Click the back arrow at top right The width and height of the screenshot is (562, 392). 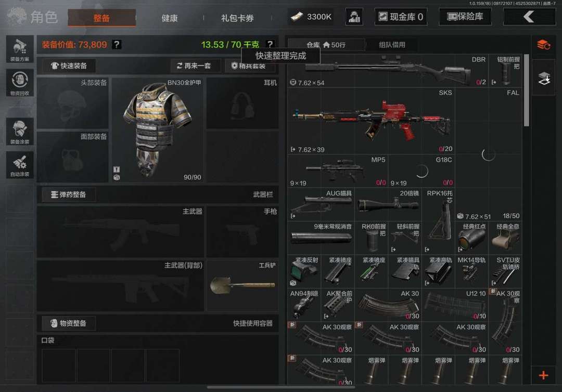529,17
